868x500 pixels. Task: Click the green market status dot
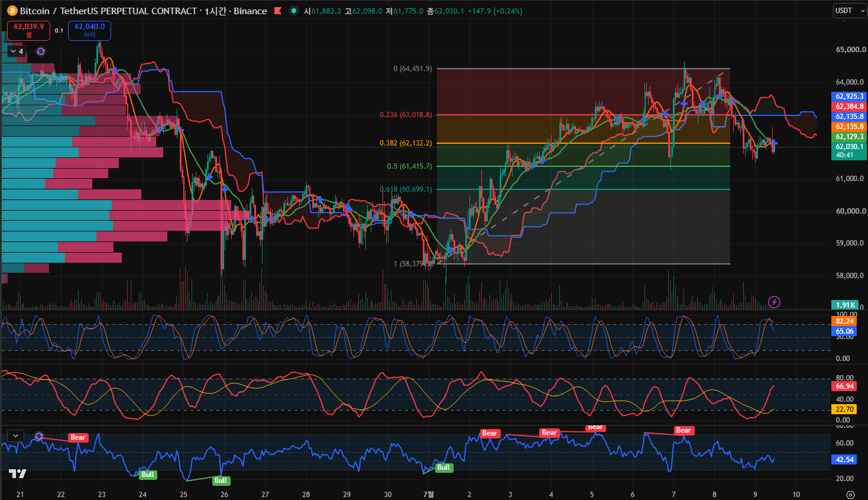pos(294,11)
